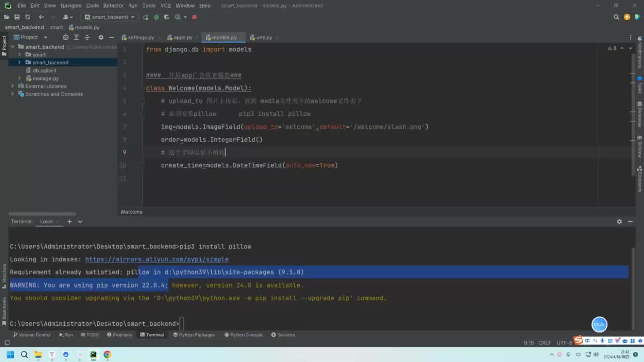
Task: Open Search Everywhere magnifier icon
Action: (x=616, y=17)
